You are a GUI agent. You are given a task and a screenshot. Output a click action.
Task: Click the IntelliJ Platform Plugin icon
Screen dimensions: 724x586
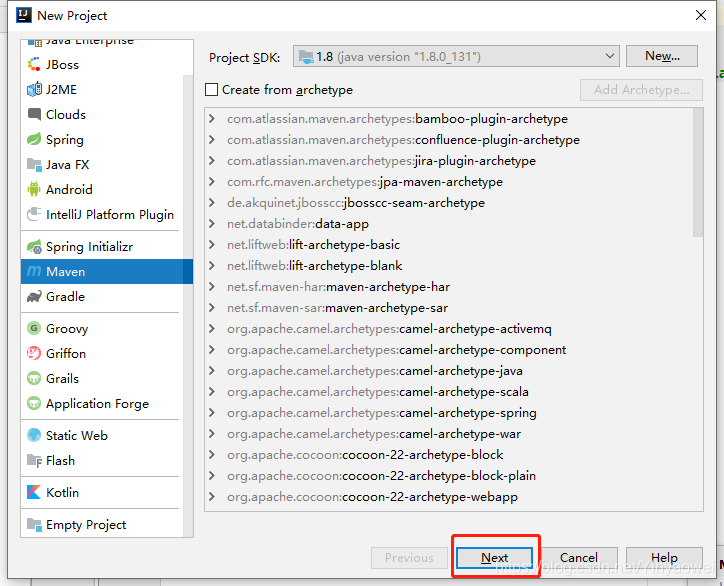(x=34, y=214)
